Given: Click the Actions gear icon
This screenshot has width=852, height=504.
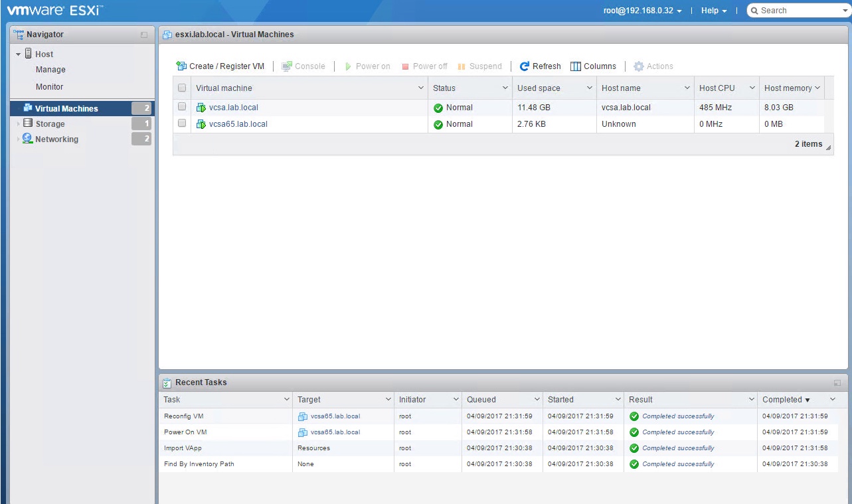Looking at the screenshot, I should pos(639,66).
